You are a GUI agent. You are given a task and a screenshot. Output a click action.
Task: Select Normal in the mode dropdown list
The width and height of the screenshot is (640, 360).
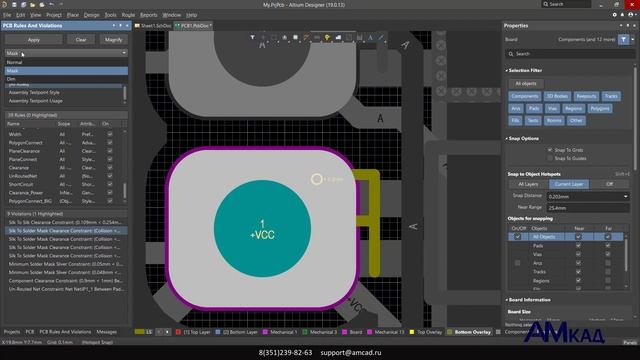[x=66, y=62]
